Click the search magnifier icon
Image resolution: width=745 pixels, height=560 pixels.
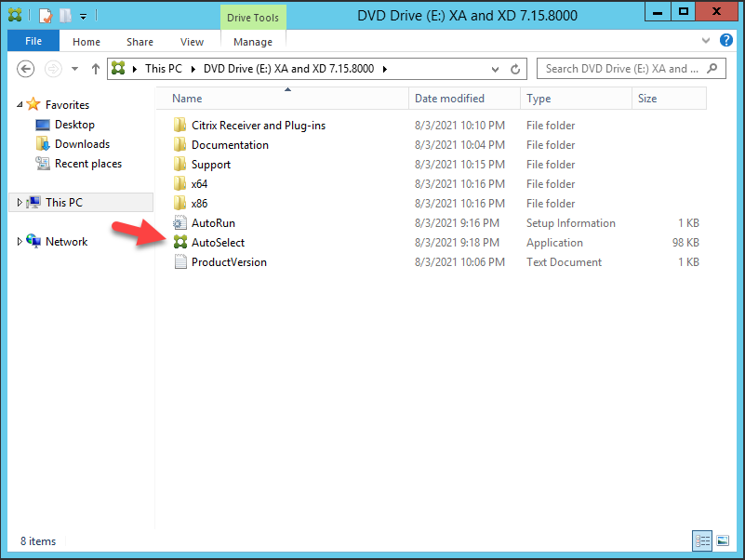712,69
